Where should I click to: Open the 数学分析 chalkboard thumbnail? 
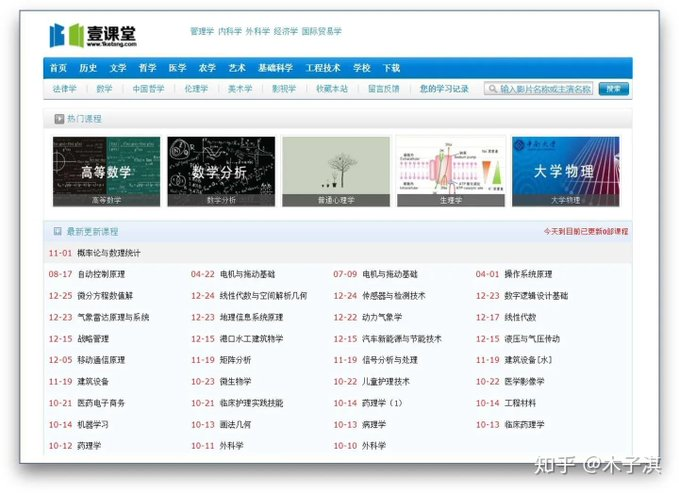[x=221, y=172]
